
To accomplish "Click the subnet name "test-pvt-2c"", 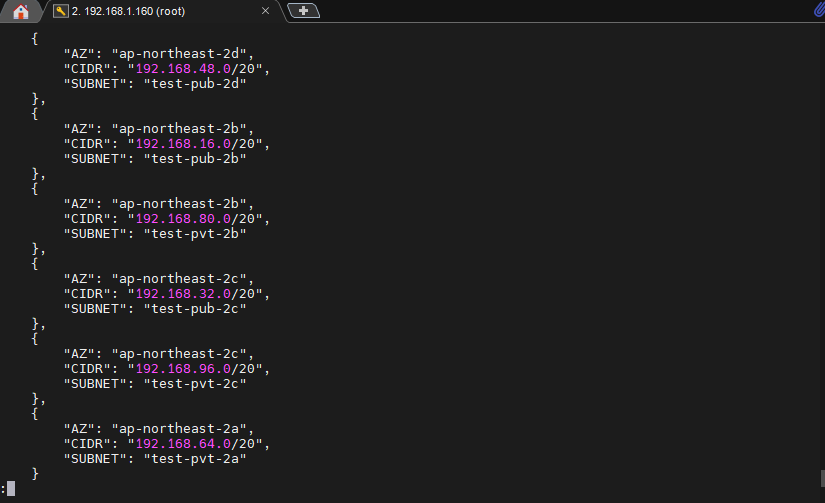I will [x=195, y=384].
